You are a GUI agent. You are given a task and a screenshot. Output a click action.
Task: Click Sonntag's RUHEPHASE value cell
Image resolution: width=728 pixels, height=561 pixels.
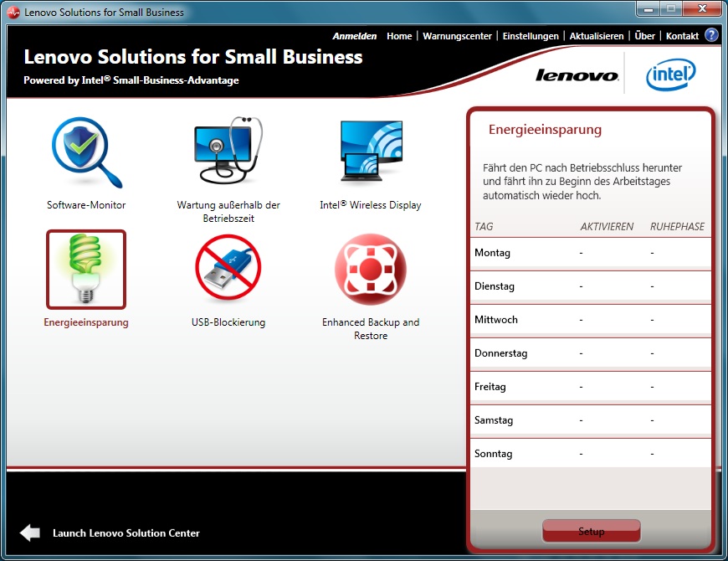coord(653,454)
